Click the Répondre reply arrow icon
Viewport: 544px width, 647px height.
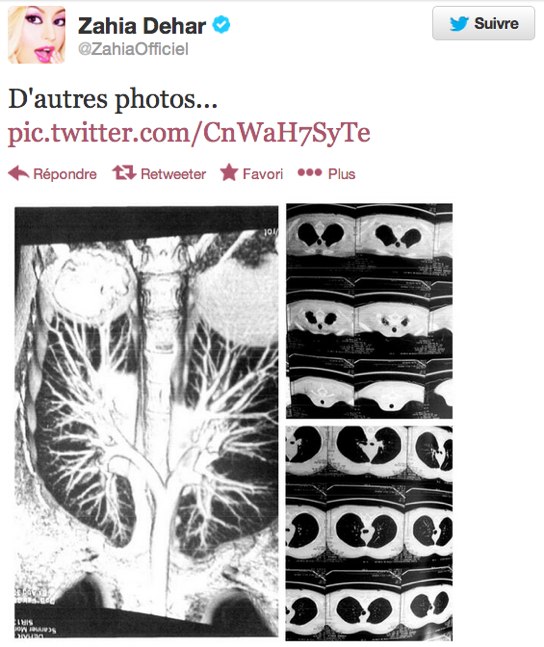[x=18, y=173]
